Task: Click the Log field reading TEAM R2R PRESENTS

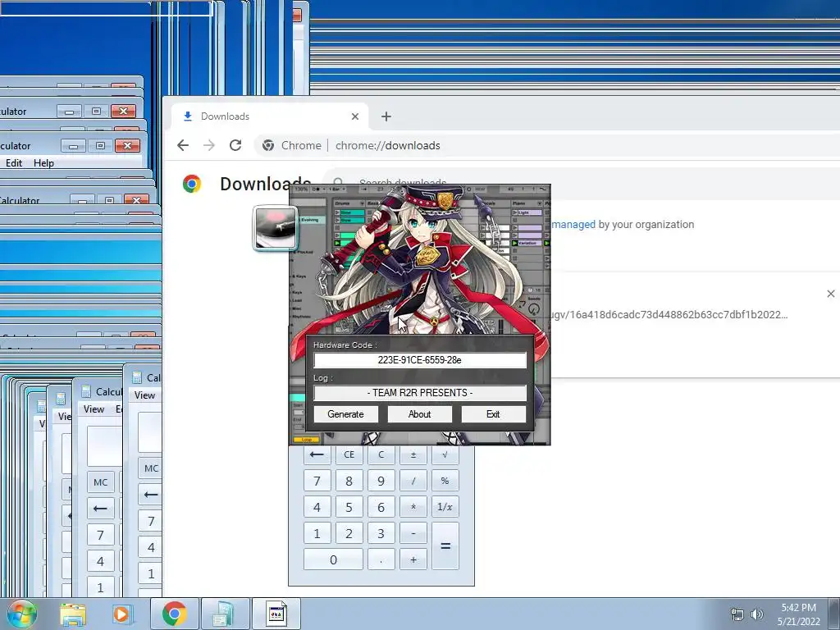Action: click(419, 393)
